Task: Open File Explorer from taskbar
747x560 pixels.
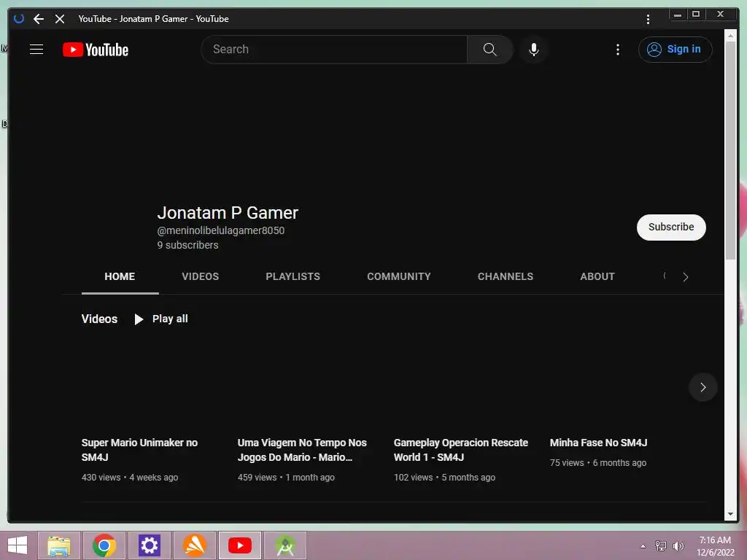Action: point(59,545)
